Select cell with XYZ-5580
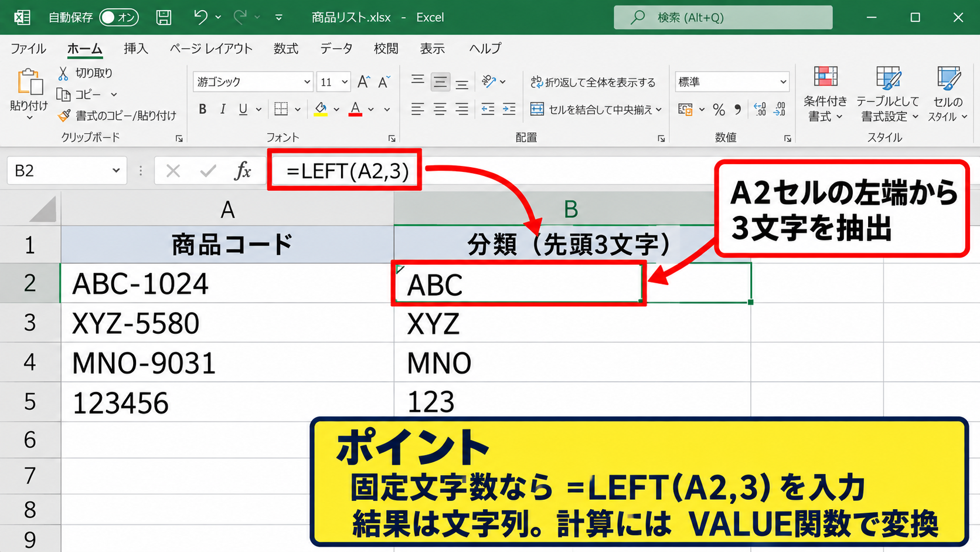 point(227,323)
